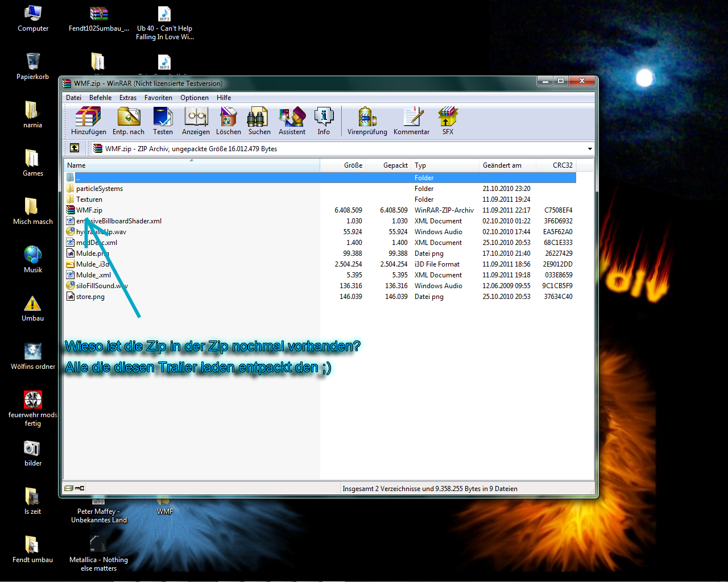Open the Kommentar tool

412,121
